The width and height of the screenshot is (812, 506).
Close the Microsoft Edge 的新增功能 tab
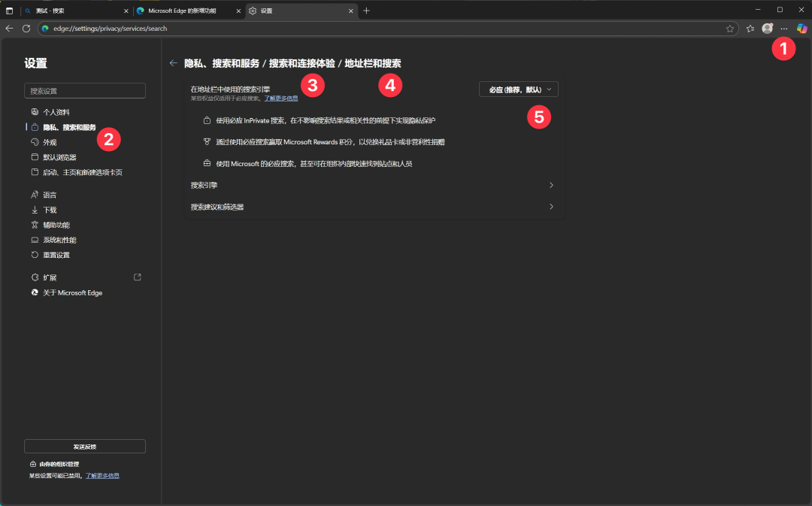[238, 11]
